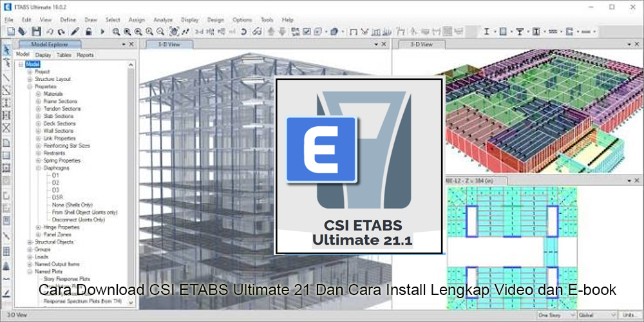
Task: Create a new model with New icon
Action: [11, 32]
